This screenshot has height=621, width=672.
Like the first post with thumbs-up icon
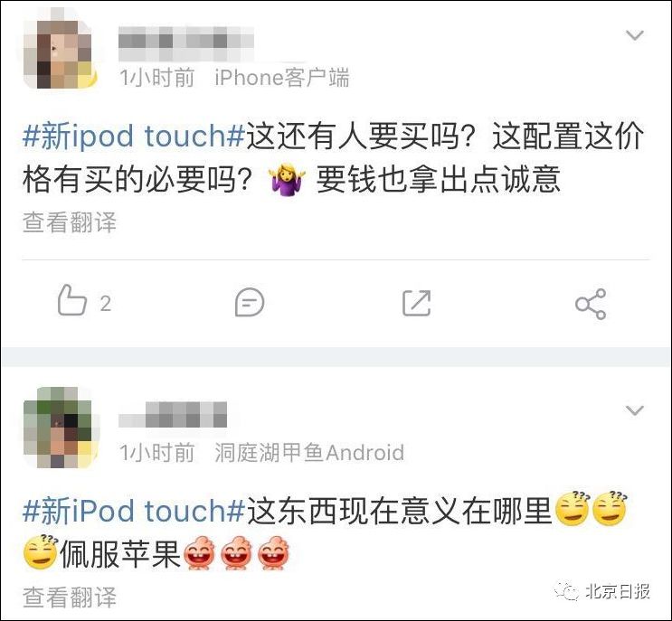click(x=72, y=301)
